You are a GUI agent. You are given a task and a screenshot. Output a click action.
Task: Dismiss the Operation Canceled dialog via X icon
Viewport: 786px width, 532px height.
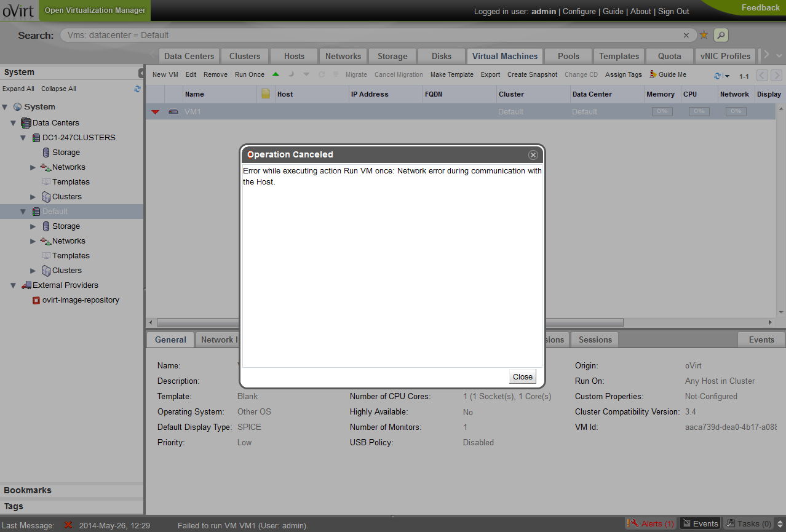click(x=533, y=155)
